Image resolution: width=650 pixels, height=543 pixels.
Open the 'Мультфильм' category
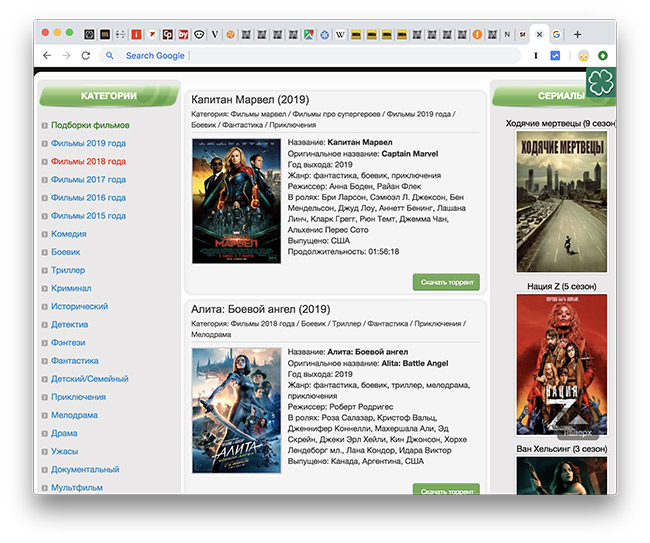[77, 488]
